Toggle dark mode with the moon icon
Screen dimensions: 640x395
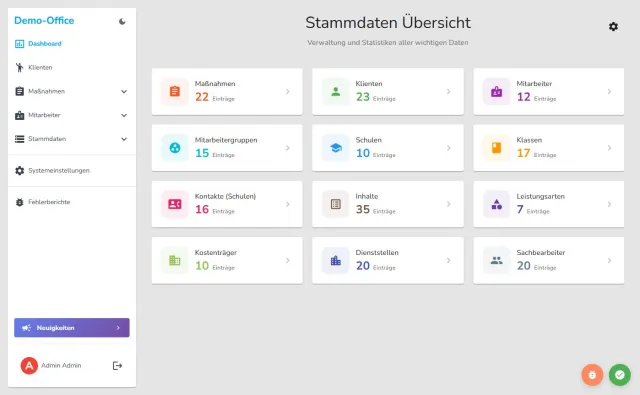click(x=122, y=21)
